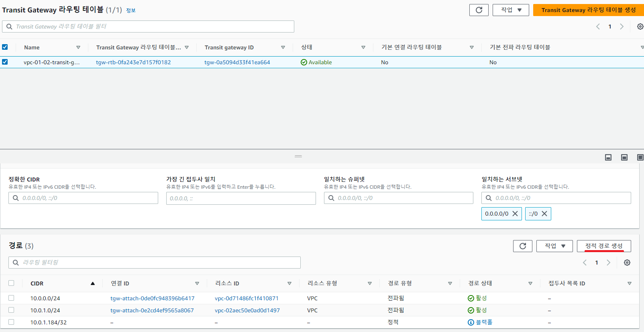Click the vpc-01-02-transit-g... name cell
Viewport: 644px width, 332px height.
point(52,62)
